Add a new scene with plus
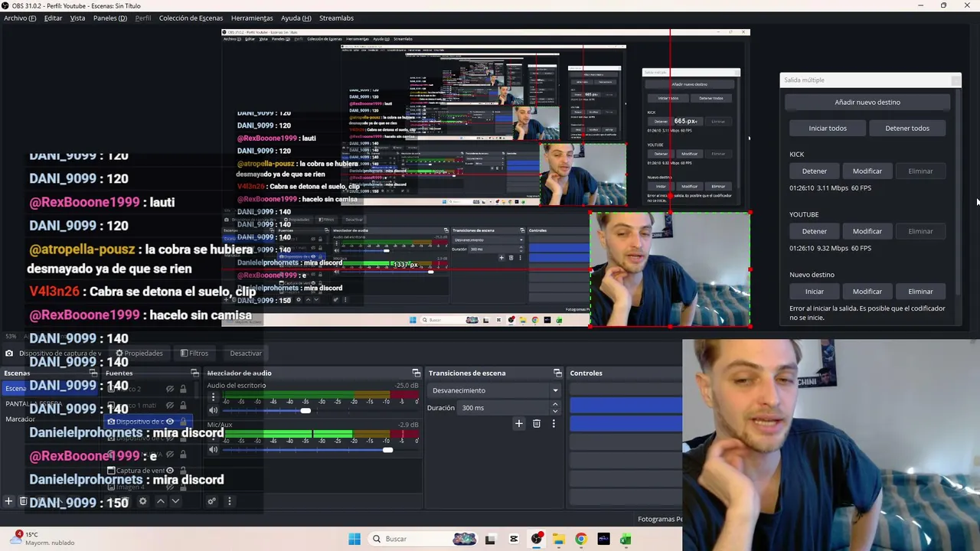Screen dimensions: 980x551 [8, 501]
